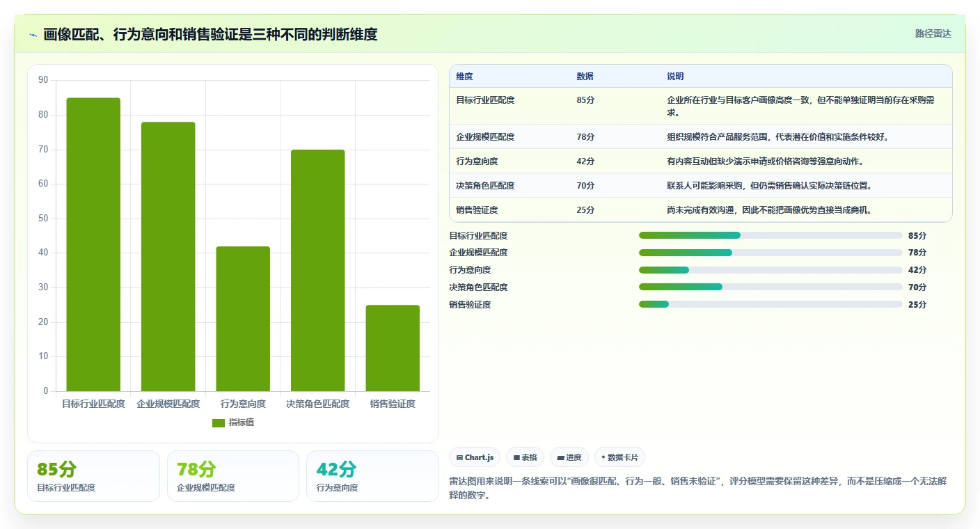
Task: Click the 目标行业匹配度 bar in the chart
Action: click(x=93, y=244)
